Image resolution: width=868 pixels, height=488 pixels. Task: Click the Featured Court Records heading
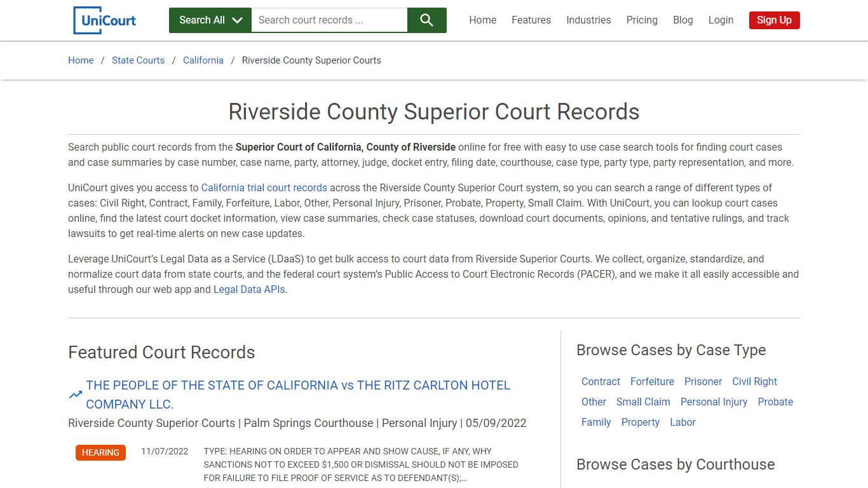point(161,353)
